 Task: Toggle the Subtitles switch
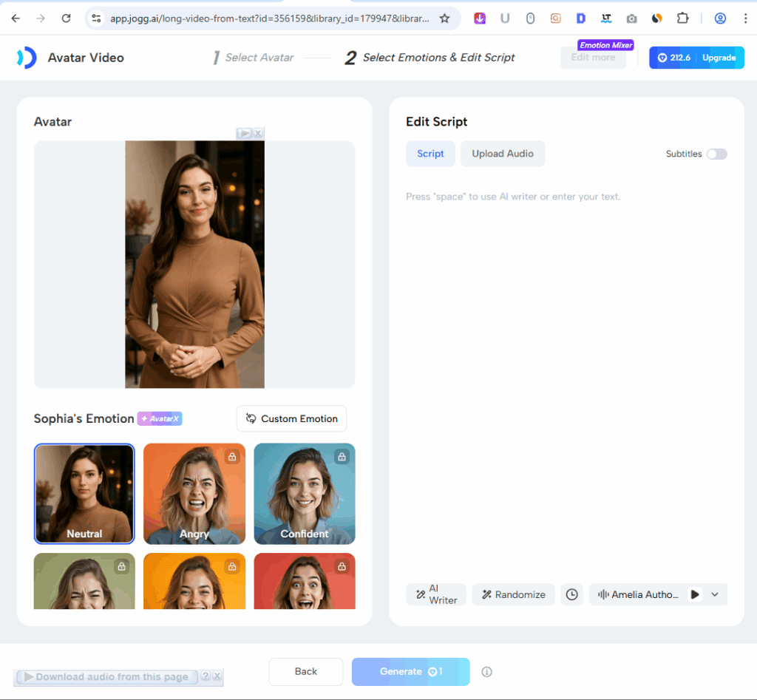pos(716,154)
